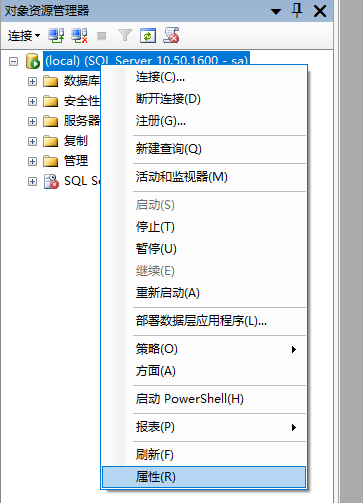Open 活动和监视器(M) from context menu
363x503 pixels.
[204, 177]
